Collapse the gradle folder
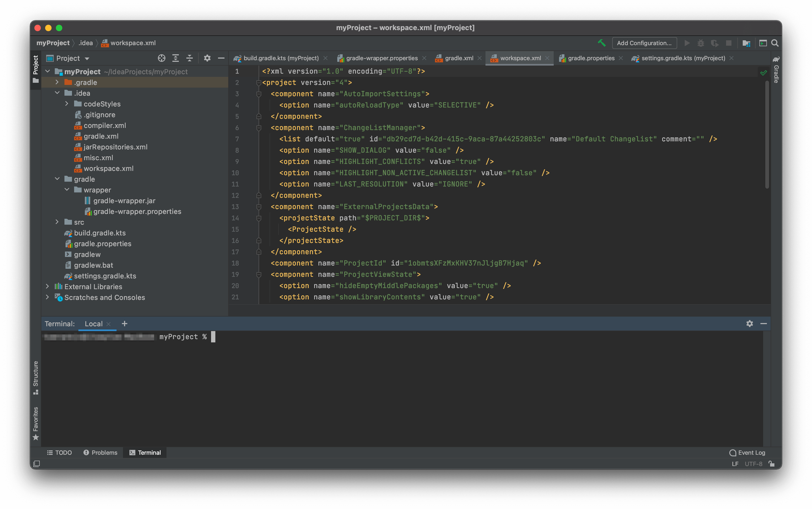The width and height of the screenshot is (812, 509). 57,179
